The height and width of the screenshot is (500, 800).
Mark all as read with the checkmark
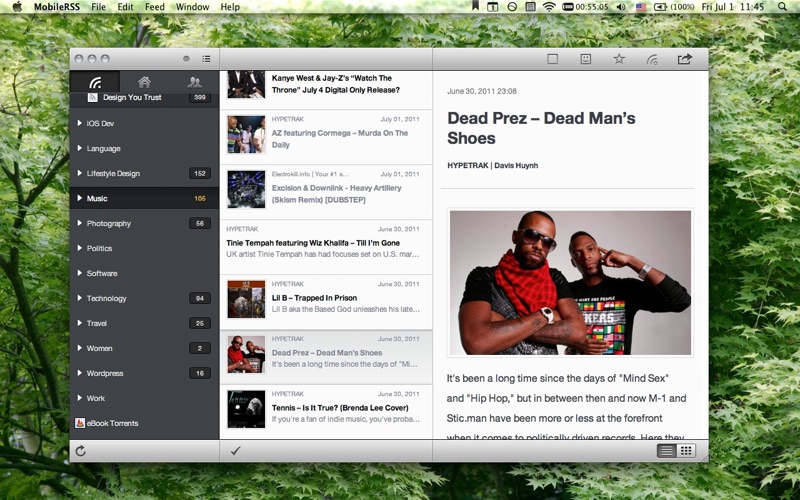(235, 451)
